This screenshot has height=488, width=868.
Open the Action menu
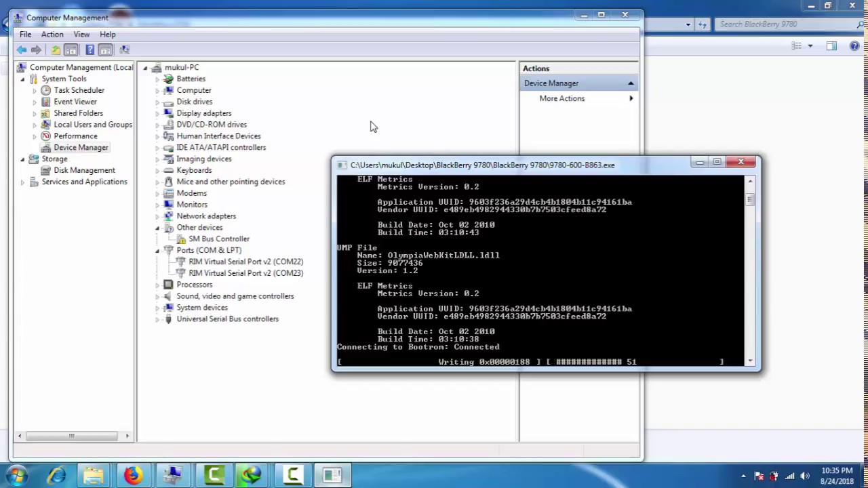[x=52, y=34]
